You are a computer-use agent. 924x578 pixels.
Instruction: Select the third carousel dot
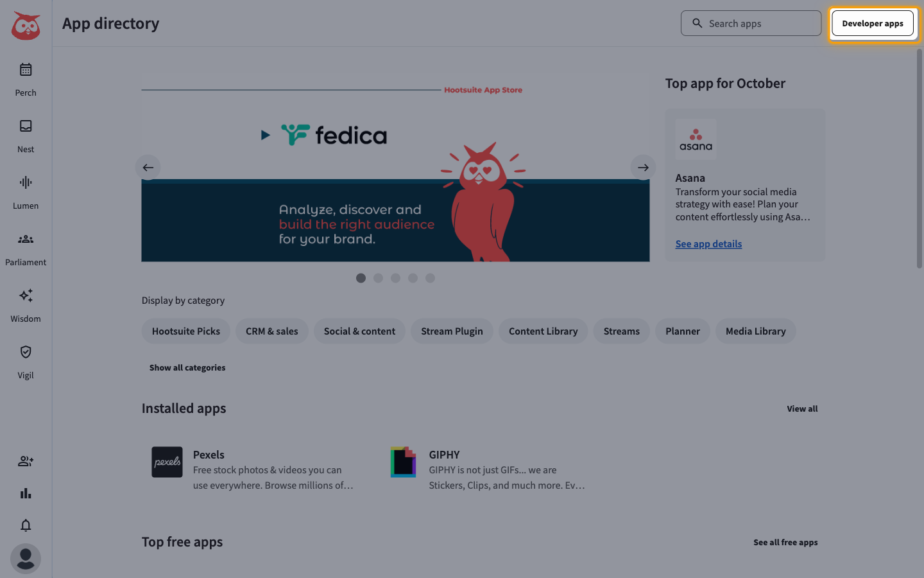point(395,278)
